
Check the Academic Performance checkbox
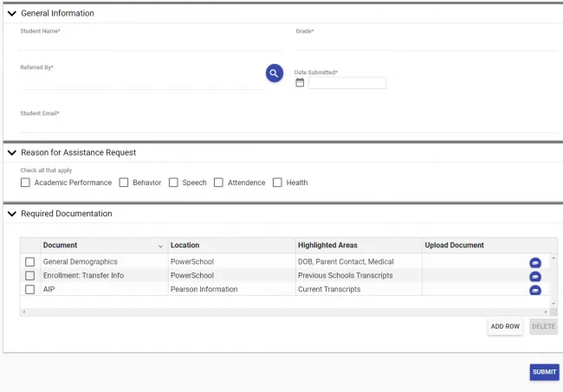(25, 183)
